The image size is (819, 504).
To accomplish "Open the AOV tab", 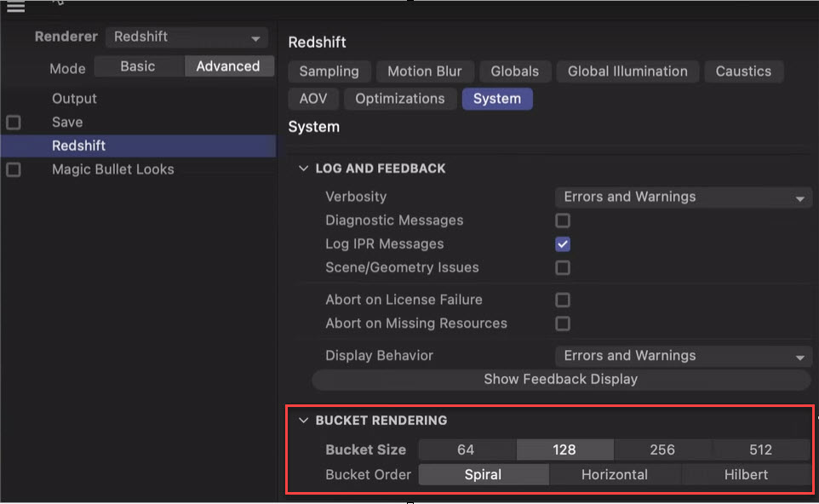I will [312, 99].
